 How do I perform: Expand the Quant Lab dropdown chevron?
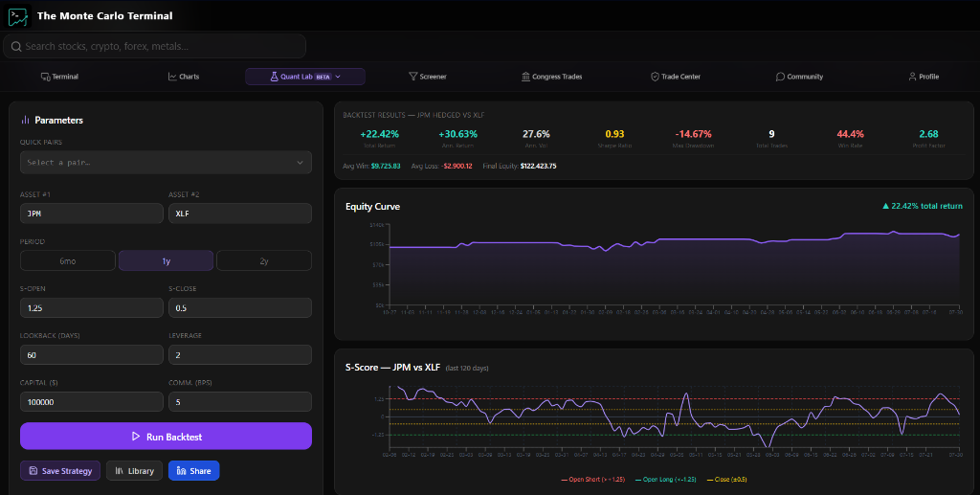[x=338, y=77]
